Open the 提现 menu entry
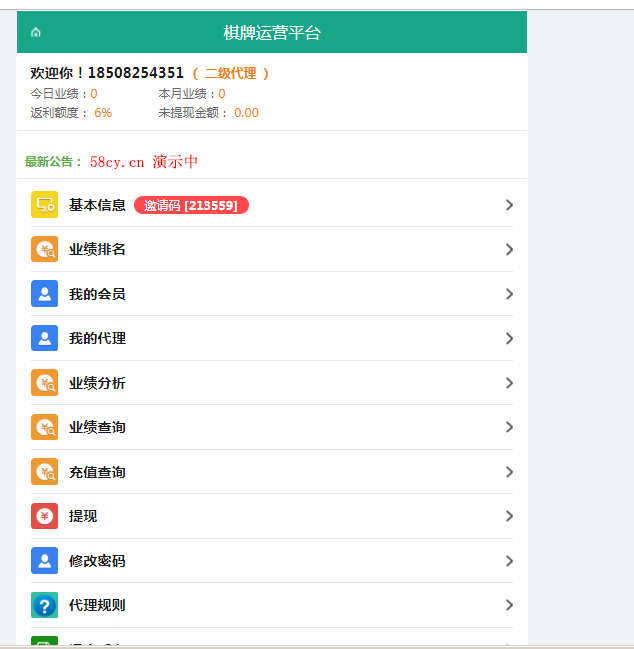 [272, 516]
